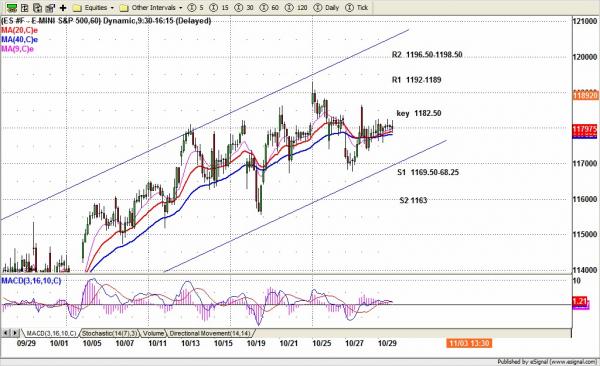Switch to Tick interval
Screen dimensions: 600x366
[356, 7]
